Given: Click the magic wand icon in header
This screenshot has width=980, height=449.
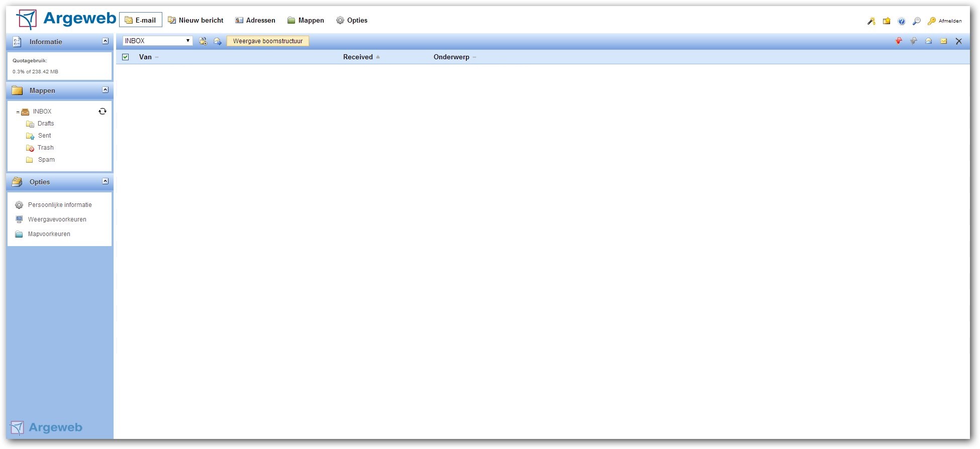Looking at the screenshot, I should 871,21.
